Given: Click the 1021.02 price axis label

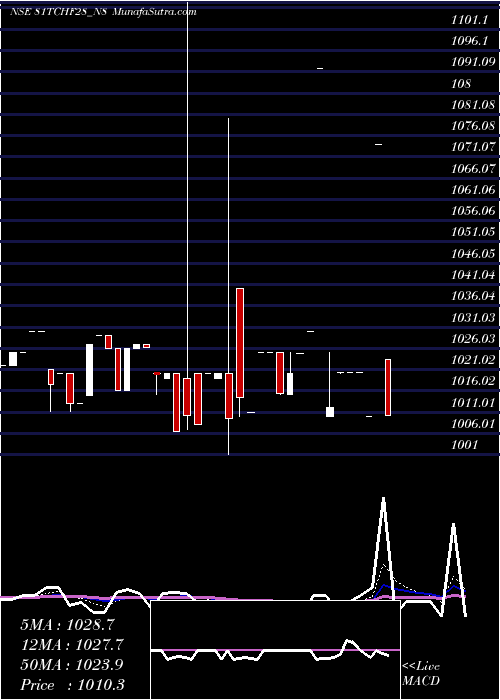Looking at the screenshot, I should coord(473,359).
